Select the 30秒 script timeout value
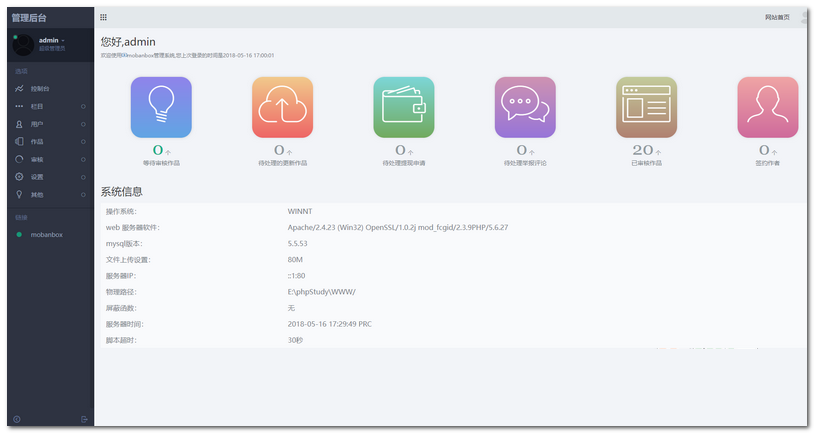This screenshot has width=814, height=433. click(295, 340)
